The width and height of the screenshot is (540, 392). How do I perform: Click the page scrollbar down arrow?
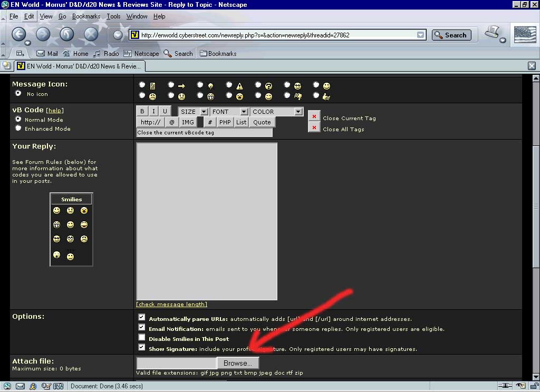(x=536, y=377)
